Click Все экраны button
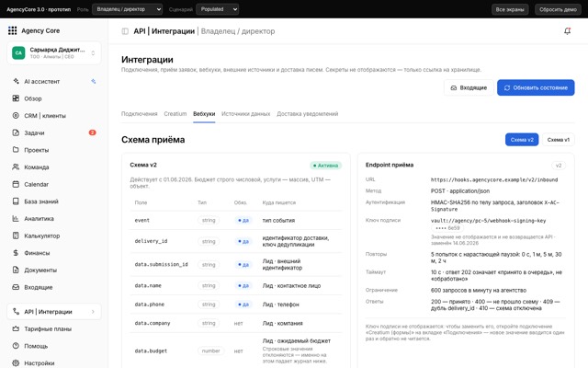 click(x=510, y=9)
